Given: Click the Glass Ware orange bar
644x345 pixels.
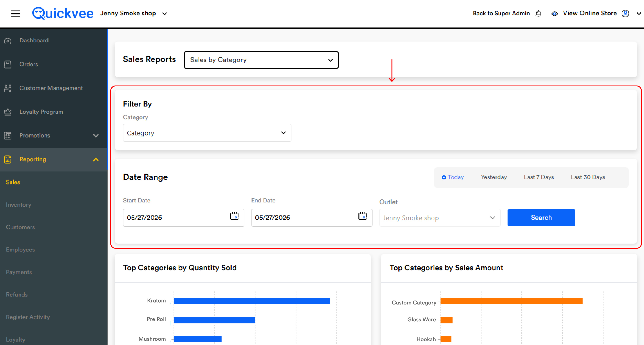Looking at the screenshot, I should (446, 320).
